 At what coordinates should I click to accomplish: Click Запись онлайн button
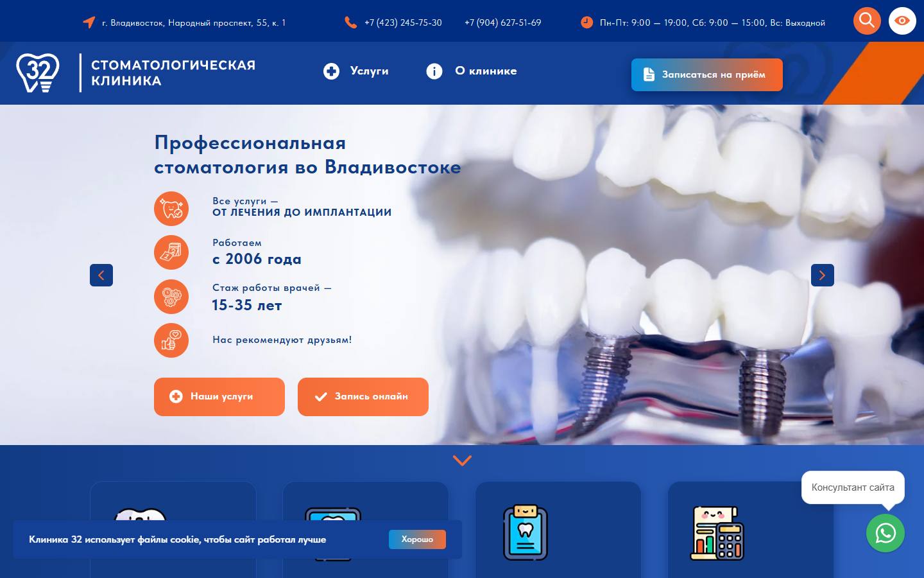click(x=363, y=397)
